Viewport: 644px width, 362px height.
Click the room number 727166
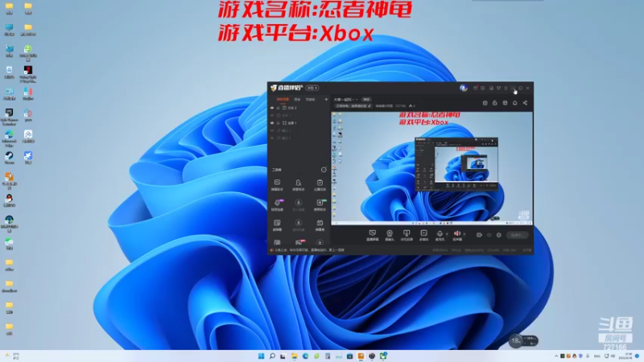400,106
